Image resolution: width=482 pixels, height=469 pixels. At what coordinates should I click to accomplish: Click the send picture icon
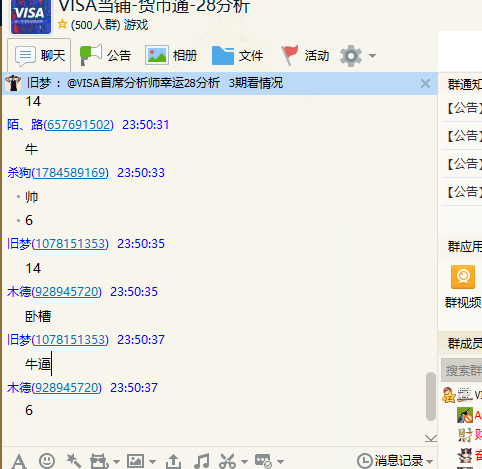pyautogui.click(x=135, y=461)
